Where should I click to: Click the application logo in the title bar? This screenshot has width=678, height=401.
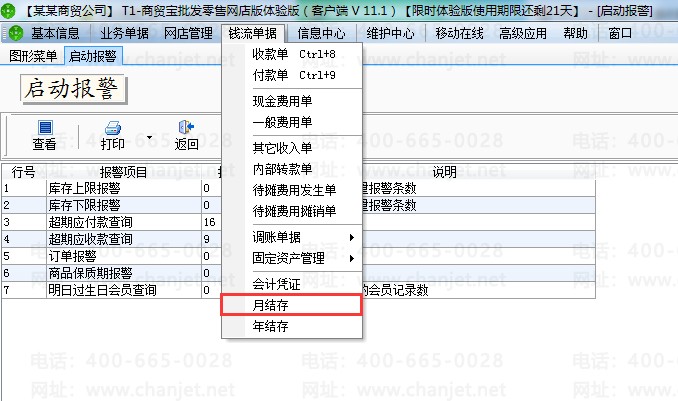(x=8, y=10)
